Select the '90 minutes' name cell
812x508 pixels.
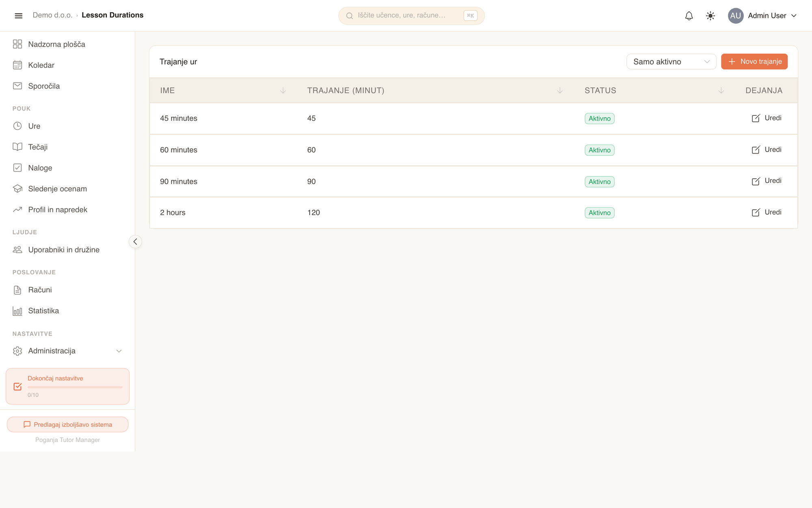point(179,182)
